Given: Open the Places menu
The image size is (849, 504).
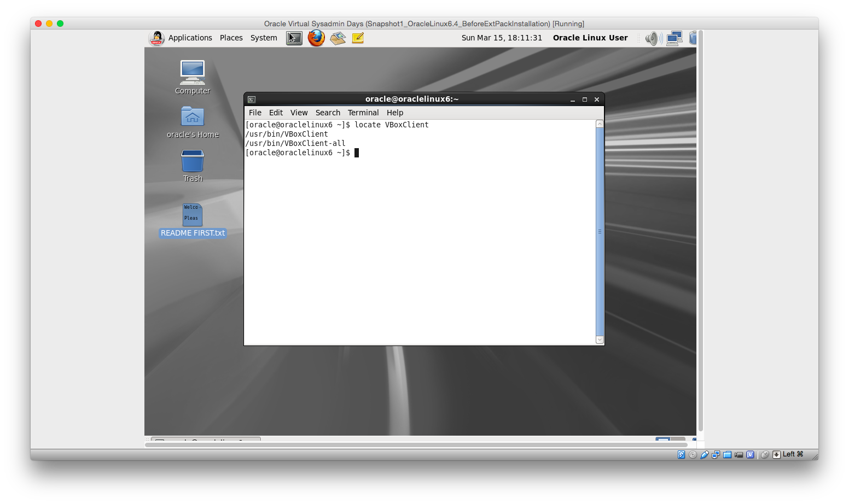Looking at the screenshot, I should 231,38.
